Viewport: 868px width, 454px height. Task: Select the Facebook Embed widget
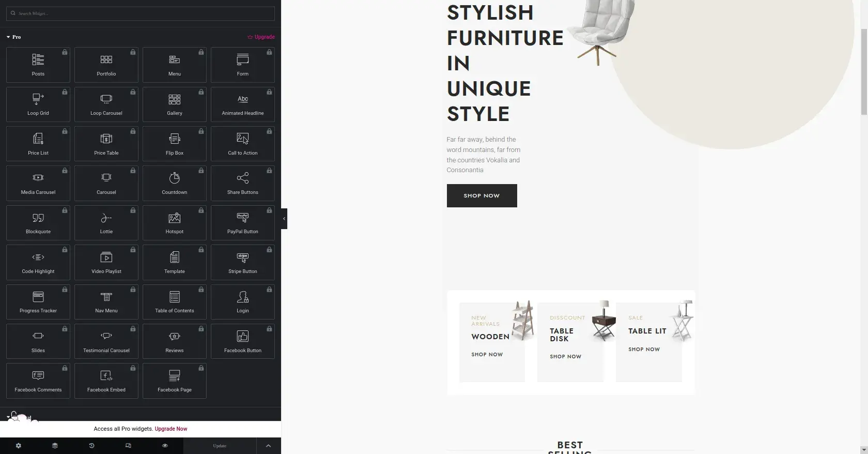[x=106, y=381]
